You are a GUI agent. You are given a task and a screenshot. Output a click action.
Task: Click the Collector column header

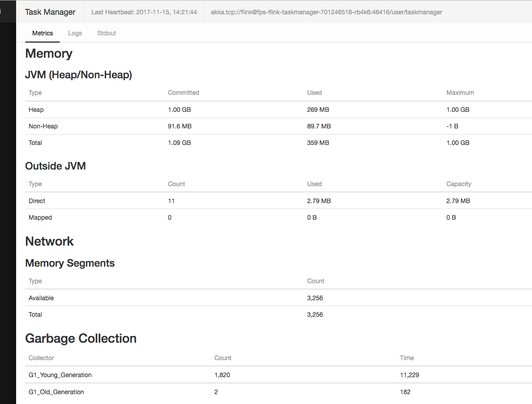(x=41, y=358)
